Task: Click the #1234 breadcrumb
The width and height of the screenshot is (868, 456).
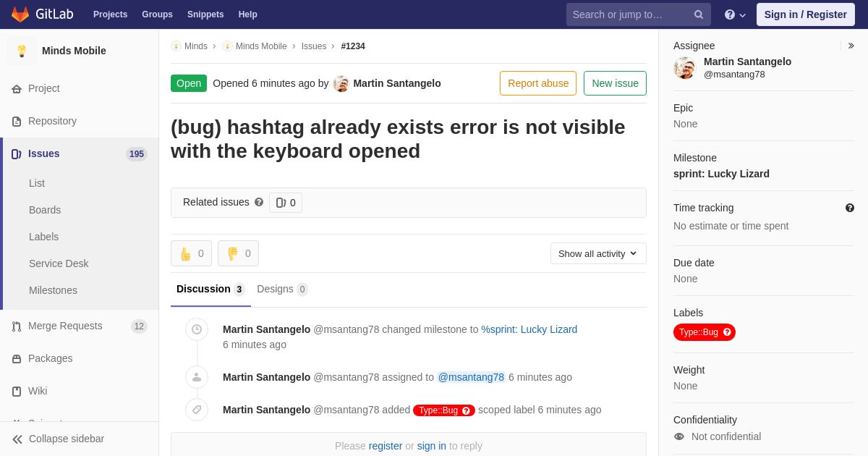Action: tap(353, 46)
